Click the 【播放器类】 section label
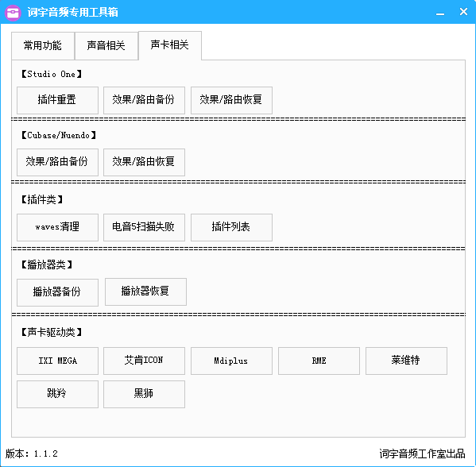Screen dimensions: 476x467 tap(47, 265)
